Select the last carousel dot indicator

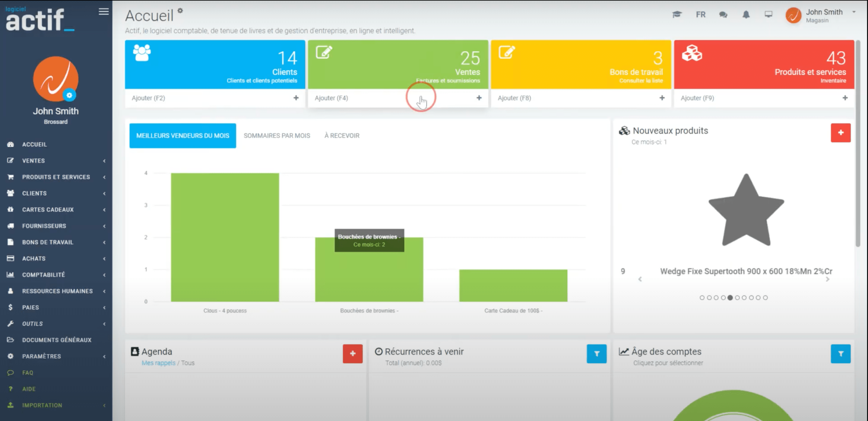pos(765,297)
